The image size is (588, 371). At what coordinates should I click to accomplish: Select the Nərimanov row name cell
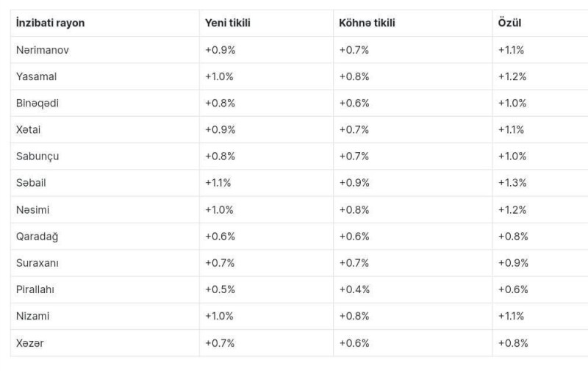coord(43,50)
